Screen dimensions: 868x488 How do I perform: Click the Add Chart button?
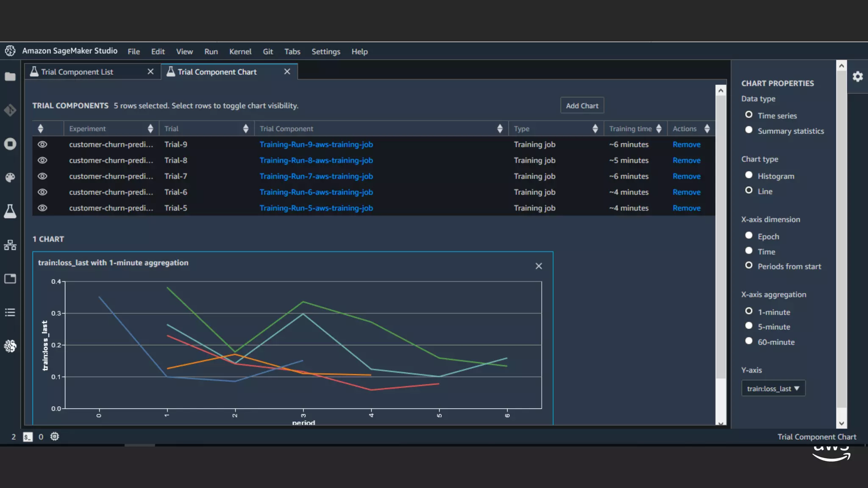coord(582,106)
